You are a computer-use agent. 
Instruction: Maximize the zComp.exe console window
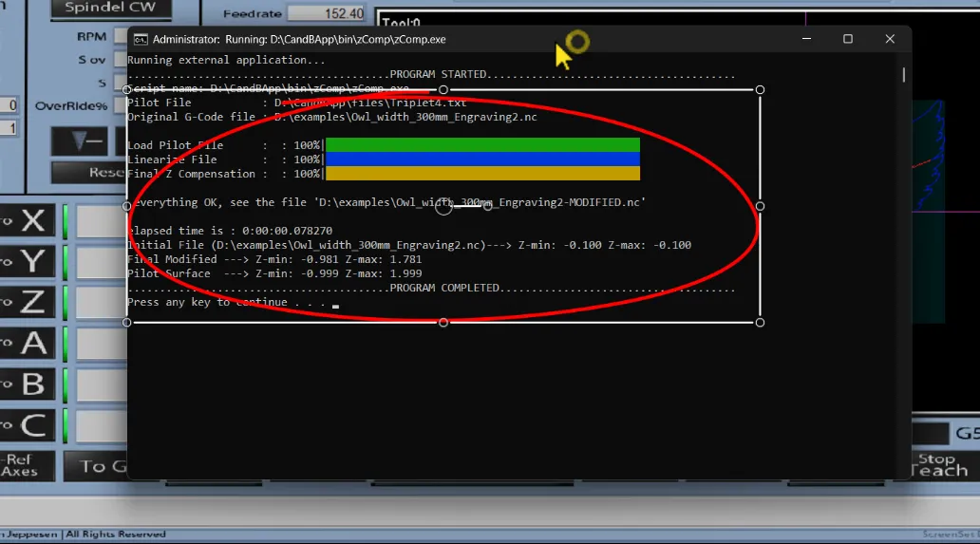[847, 39]
